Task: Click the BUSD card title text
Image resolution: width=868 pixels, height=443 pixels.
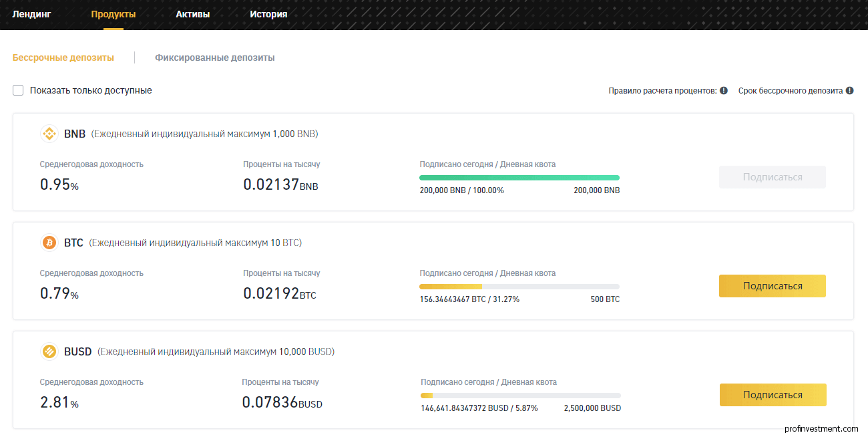Action: [78, 351]
